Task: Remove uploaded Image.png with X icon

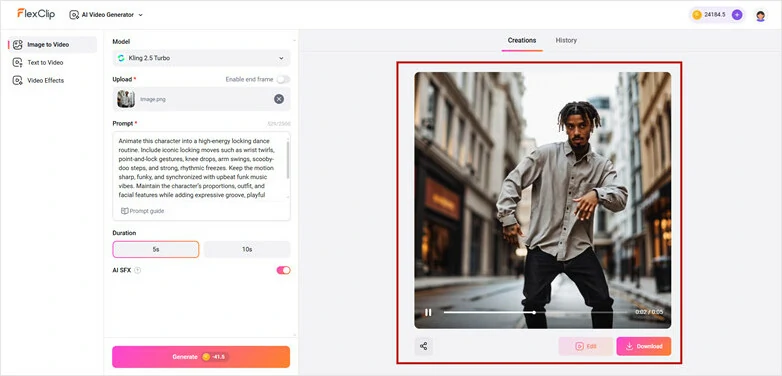Action: [279, 99]
